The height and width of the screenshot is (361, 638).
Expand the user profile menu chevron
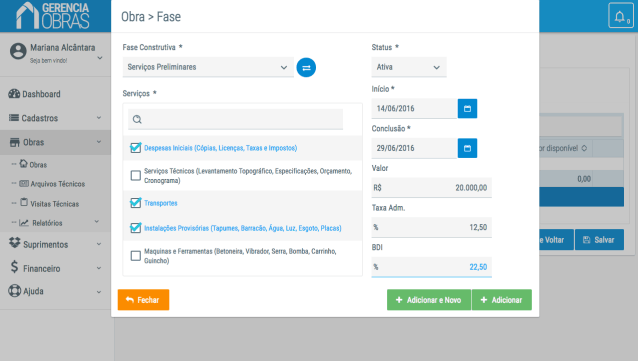click(x=100, y=58)
